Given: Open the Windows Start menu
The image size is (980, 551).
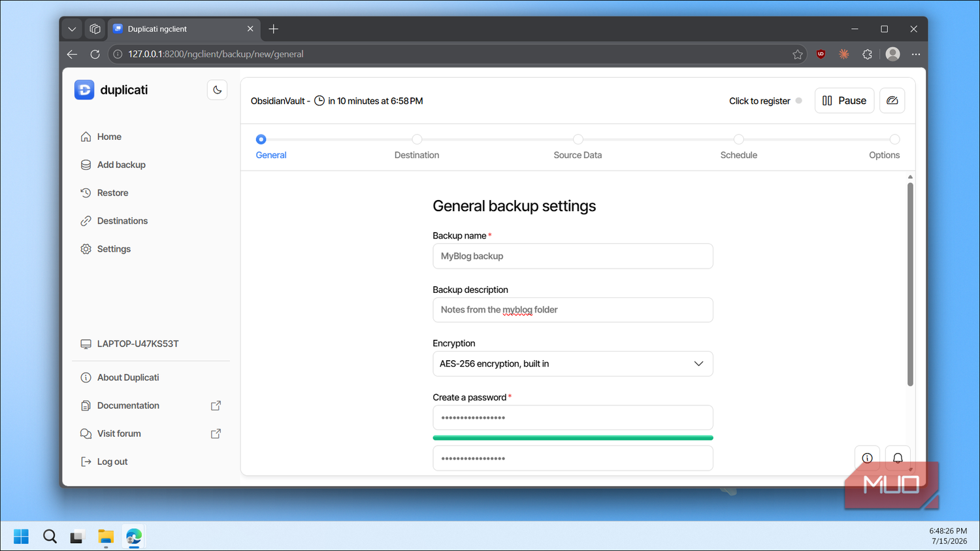Looking at the screenshot, I should pyautogui.click(x=21, y=537).
